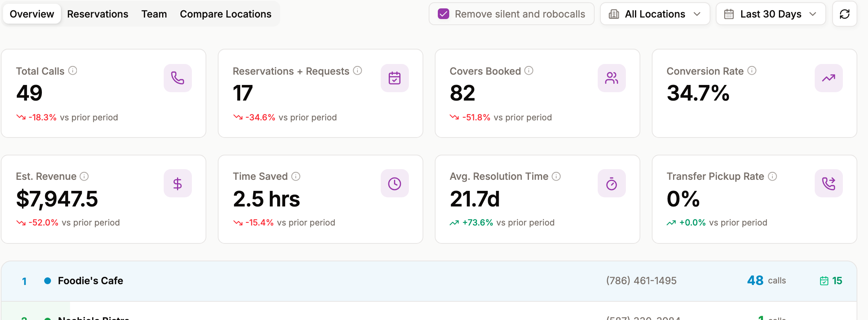868x320 pixels.
Task: Open info tooltip next to Avg. Resolution Time
Action: click(556, 176)
